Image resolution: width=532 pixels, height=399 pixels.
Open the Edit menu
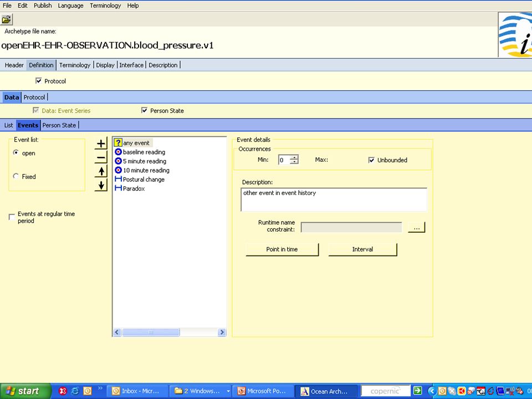click(22, 6)
